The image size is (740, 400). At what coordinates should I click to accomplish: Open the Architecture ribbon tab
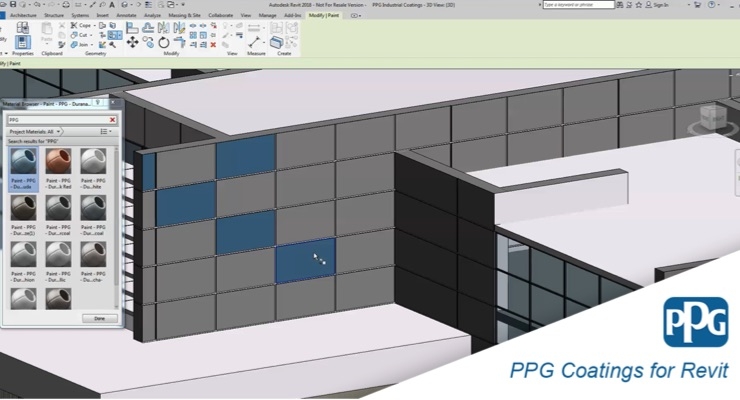[x=23, y=16]
